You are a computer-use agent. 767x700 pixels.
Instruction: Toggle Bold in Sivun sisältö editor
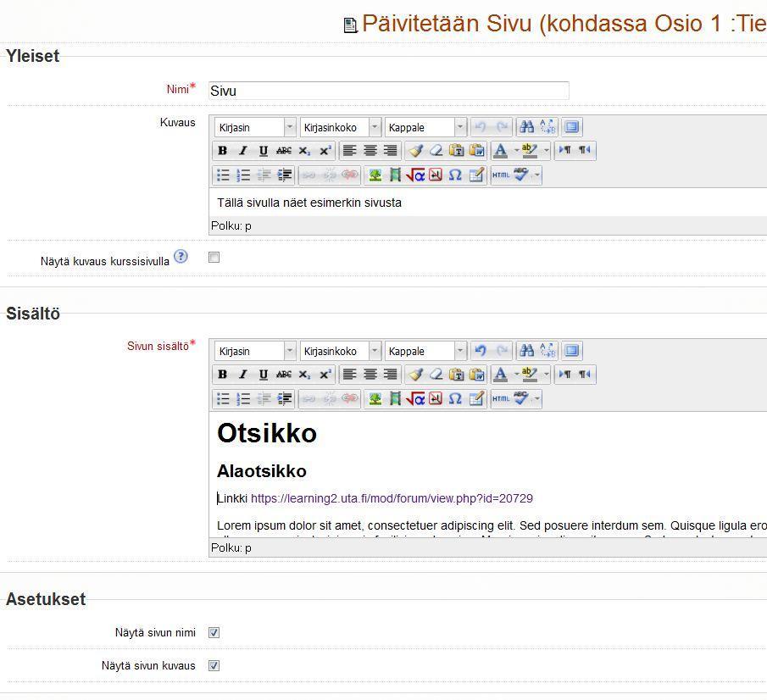coord(223,375)
